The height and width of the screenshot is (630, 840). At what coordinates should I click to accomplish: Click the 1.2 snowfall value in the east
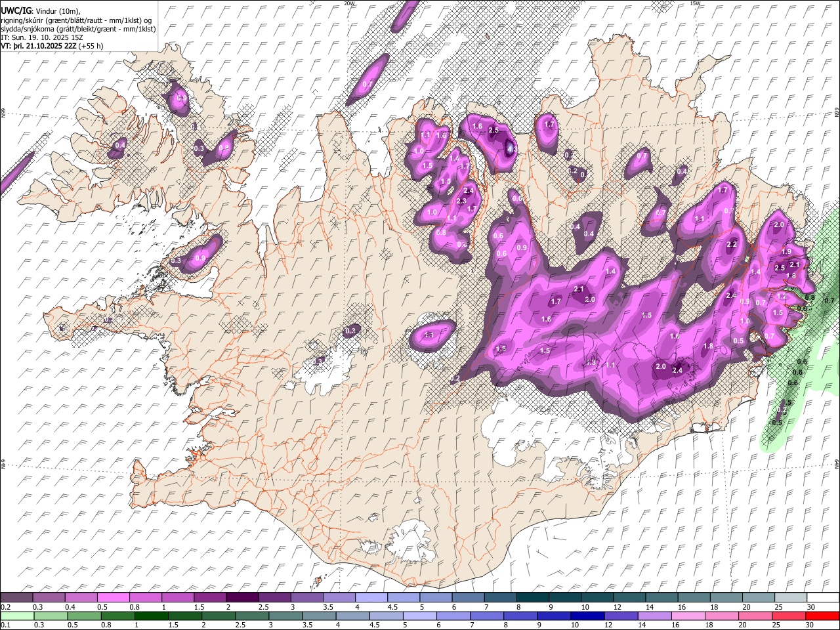coord(782,297)
